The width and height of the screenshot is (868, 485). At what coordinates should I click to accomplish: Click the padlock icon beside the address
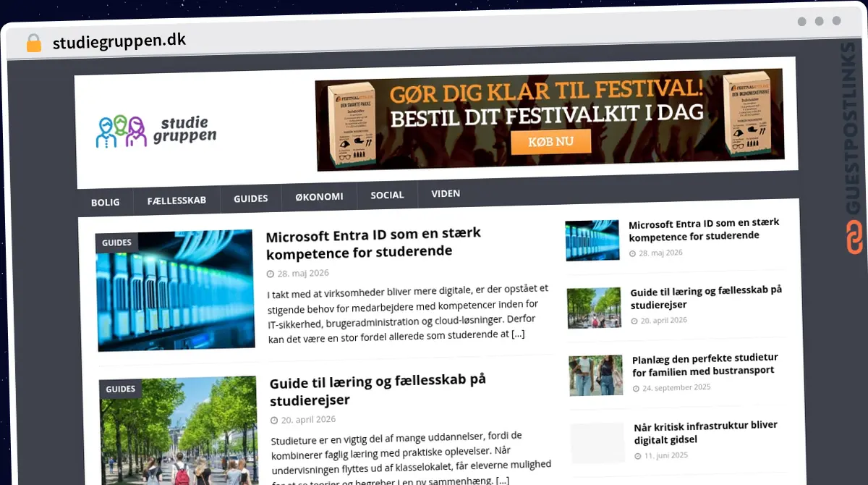click(33, 43)
